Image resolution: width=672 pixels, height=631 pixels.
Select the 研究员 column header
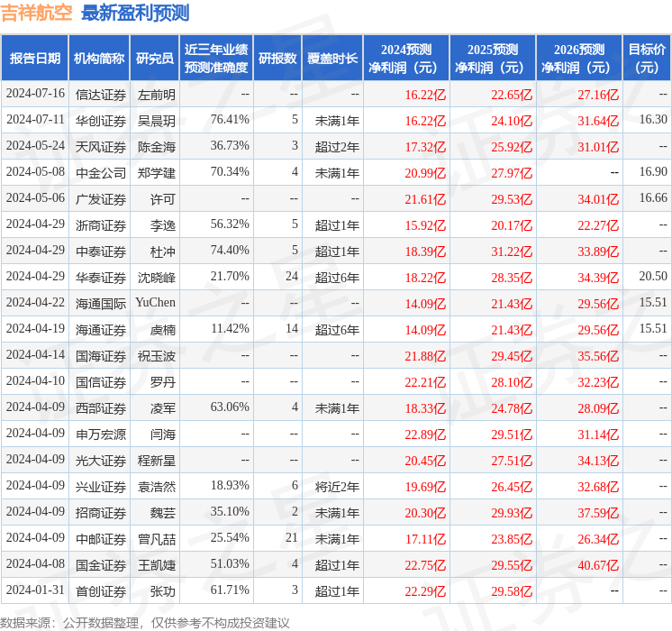[155, 58]
